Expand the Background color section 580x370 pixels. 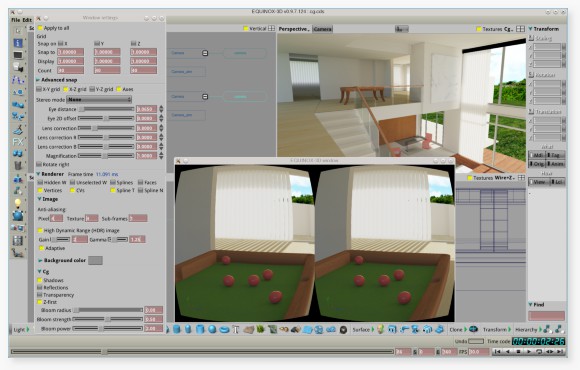pos(40,260)
